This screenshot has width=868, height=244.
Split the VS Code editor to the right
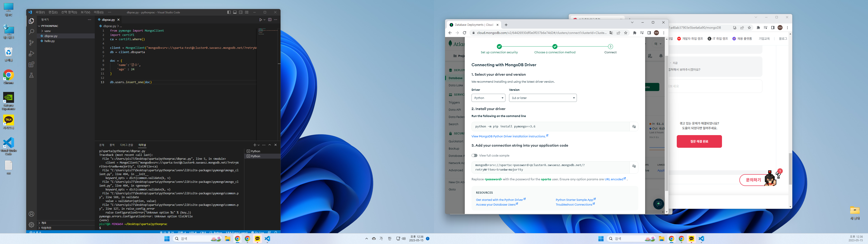(270, 20)
